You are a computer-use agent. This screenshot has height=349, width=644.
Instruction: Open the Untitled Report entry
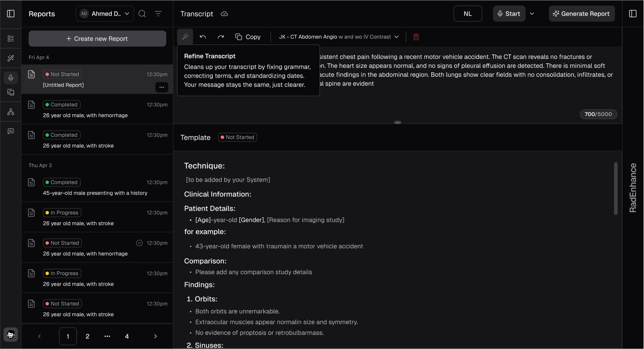tap(97, 79)
